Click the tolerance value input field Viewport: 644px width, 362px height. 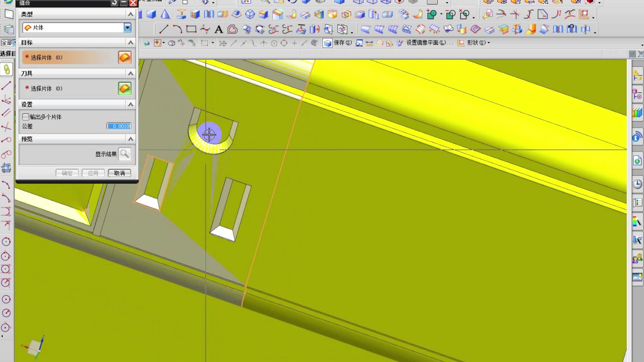119,126
